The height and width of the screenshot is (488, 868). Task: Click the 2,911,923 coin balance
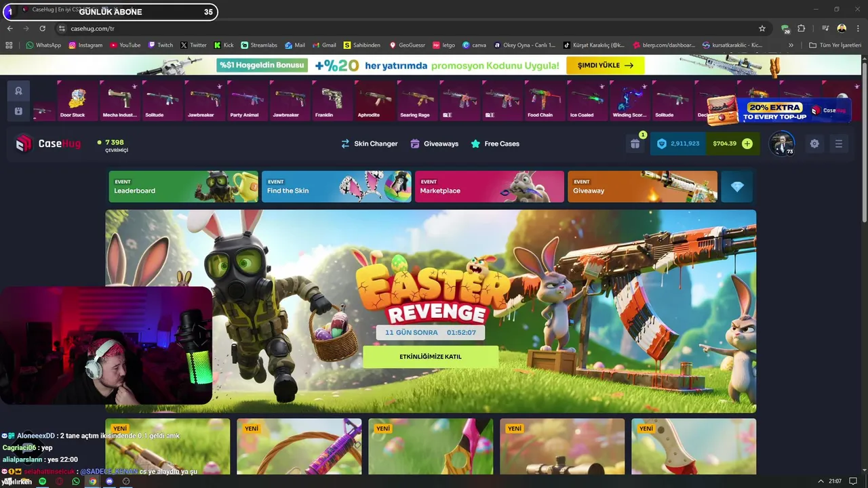(678, 144)
